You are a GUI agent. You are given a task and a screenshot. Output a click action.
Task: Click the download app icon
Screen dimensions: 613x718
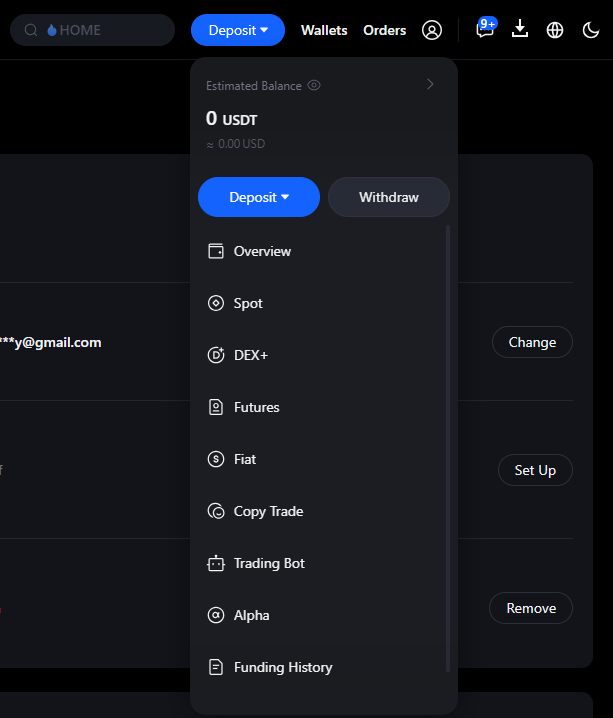coord(520,29)
